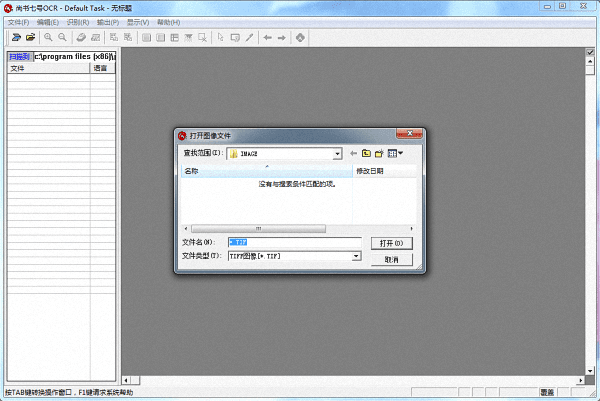Click the first text region icon
This screenshot has height=401, width=600.
coord(147,37)
